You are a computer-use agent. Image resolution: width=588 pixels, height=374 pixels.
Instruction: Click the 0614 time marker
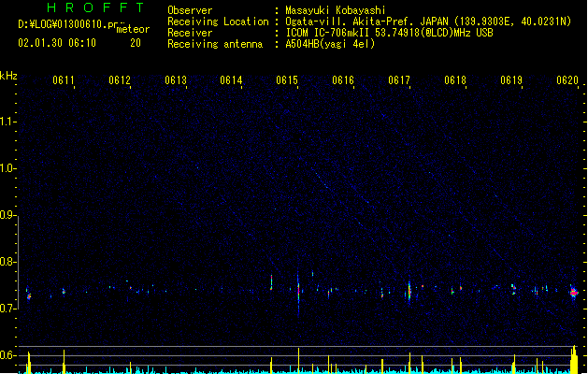pyautogui.click(x=231, y=80)
